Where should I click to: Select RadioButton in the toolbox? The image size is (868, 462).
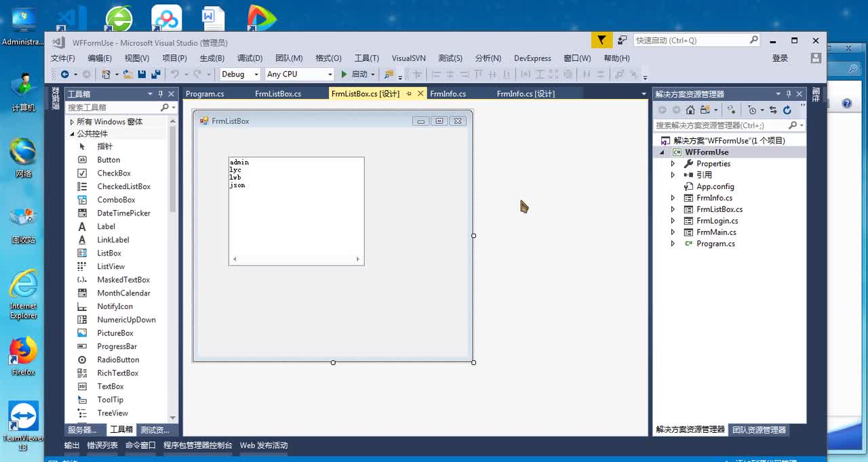118,360
